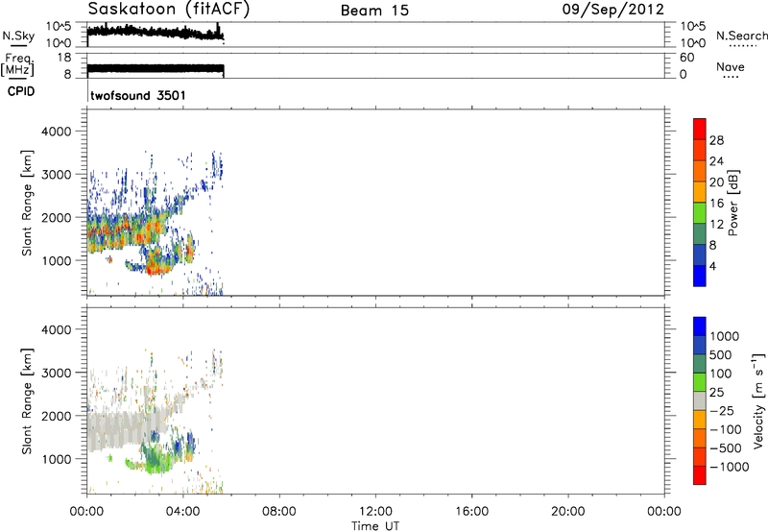Click the 'N.Sky' legend label
Viewport: 768px width, 532px height.
click(18, 36)
